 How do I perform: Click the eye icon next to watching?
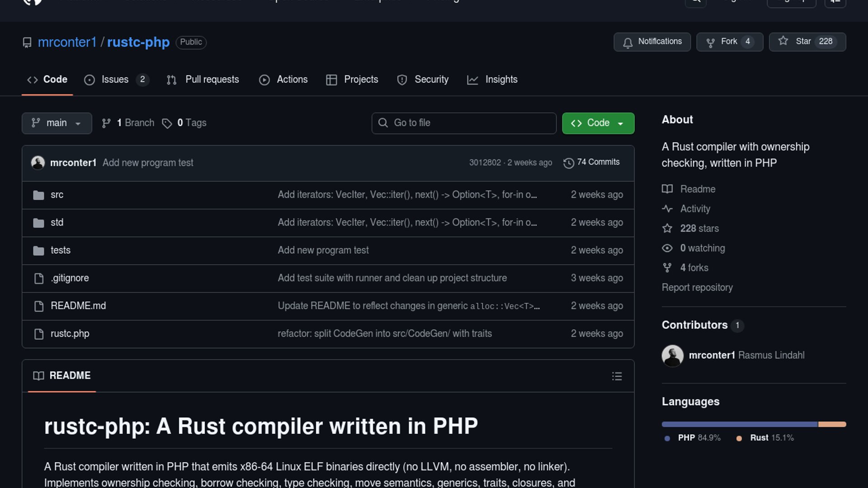[x=667, y=249]
